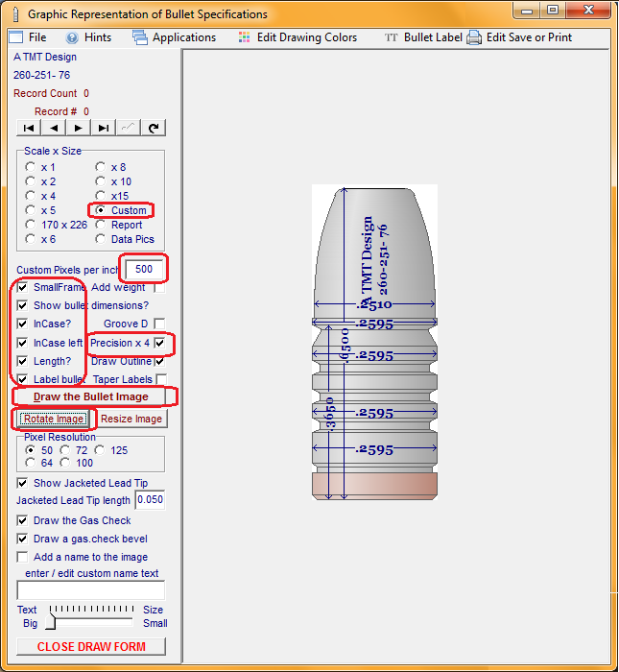Click the Applications windows icon

click(140, 37)
